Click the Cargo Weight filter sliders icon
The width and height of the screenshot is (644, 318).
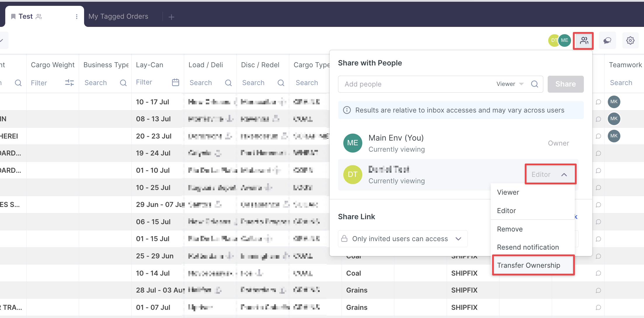pyautogui.click(x=69, y=83)
